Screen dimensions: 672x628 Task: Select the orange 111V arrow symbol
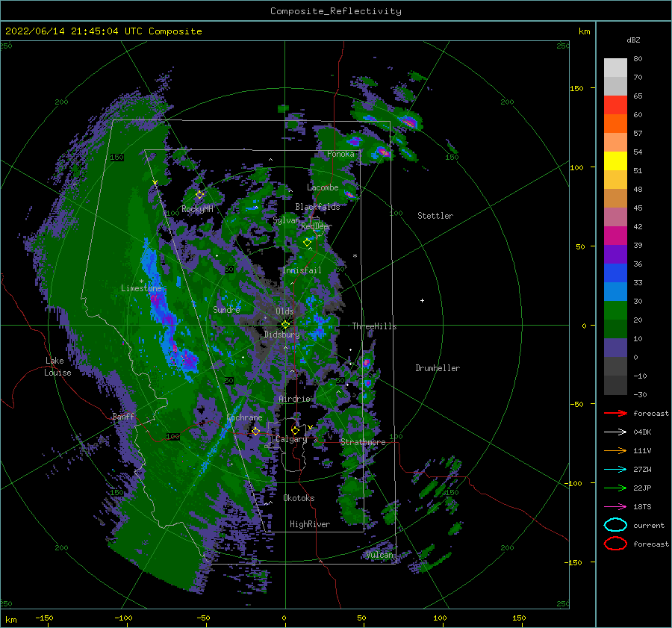coord(615,450)
